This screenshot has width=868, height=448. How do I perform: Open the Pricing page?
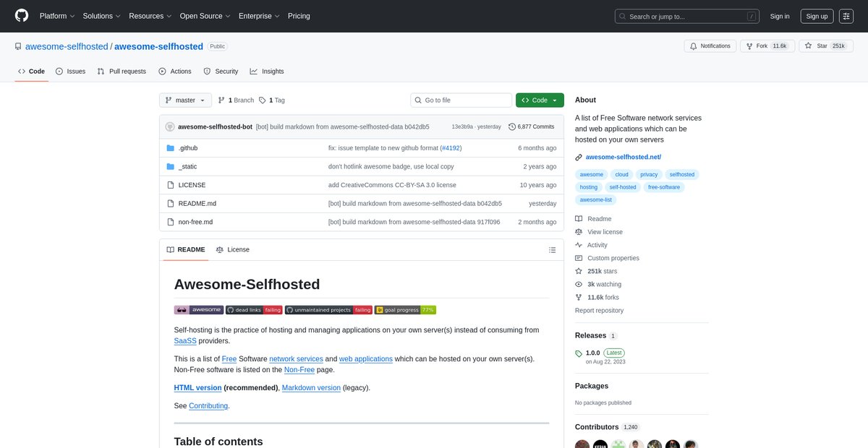pos(299,16)
